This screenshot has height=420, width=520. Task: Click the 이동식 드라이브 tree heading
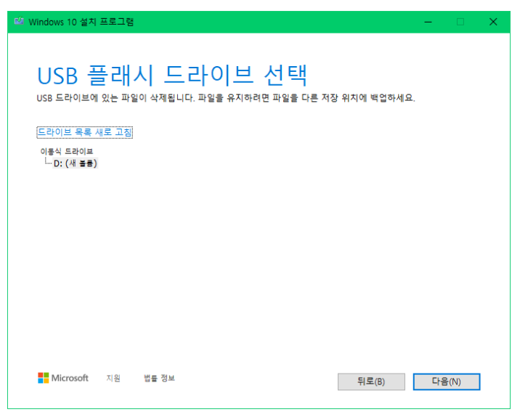point(67,151)
